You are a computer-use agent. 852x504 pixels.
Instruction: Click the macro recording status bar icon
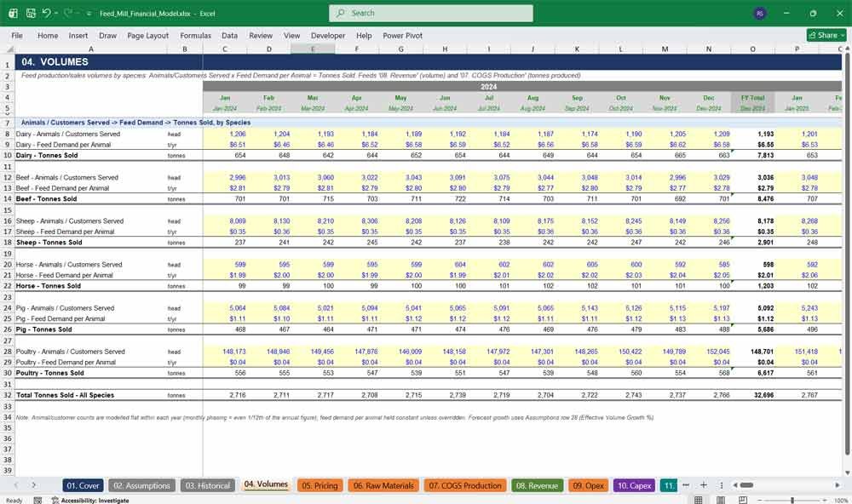click(37, 501)
